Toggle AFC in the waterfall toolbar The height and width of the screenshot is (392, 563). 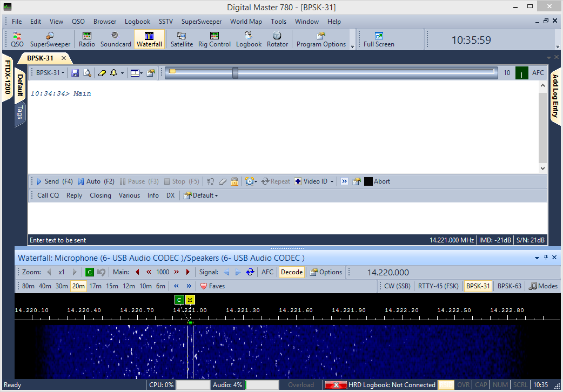coord(267,272)
